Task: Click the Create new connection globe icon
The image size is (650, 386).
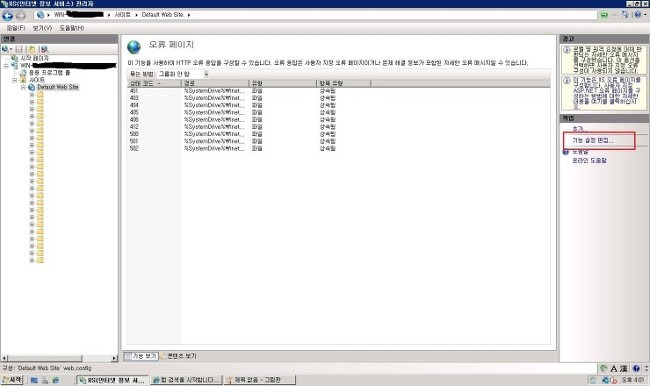Action: coord(5,49)
